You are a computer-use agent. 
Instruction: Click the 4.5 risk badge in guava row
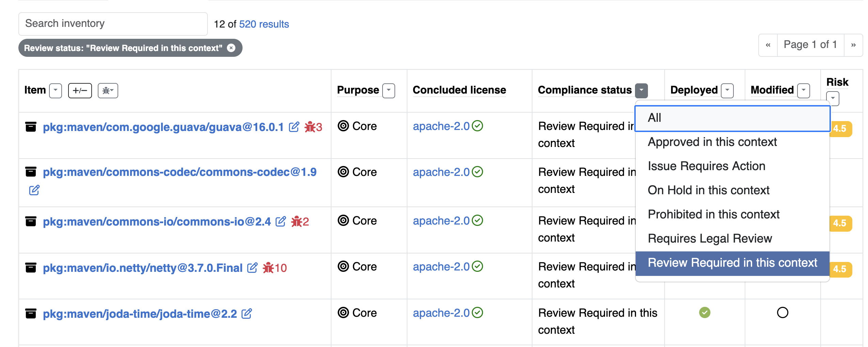click(841, 129)
